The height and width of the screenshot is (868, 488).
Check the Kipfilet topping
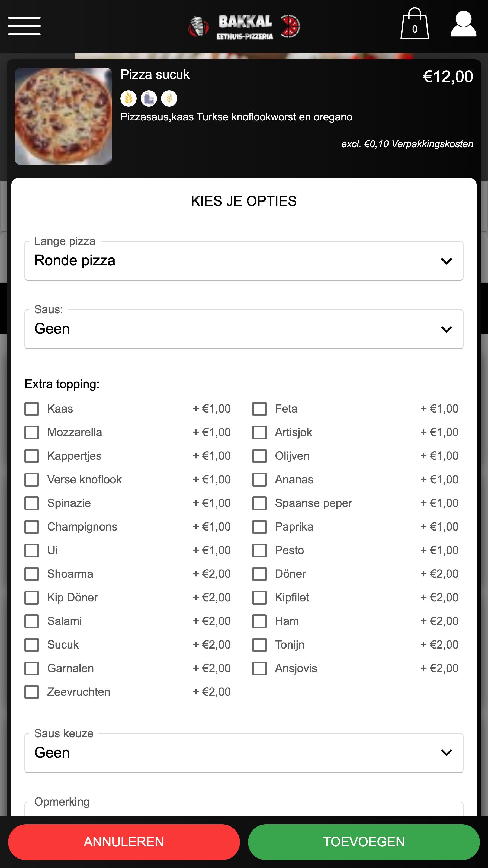[x=259, y=597]
